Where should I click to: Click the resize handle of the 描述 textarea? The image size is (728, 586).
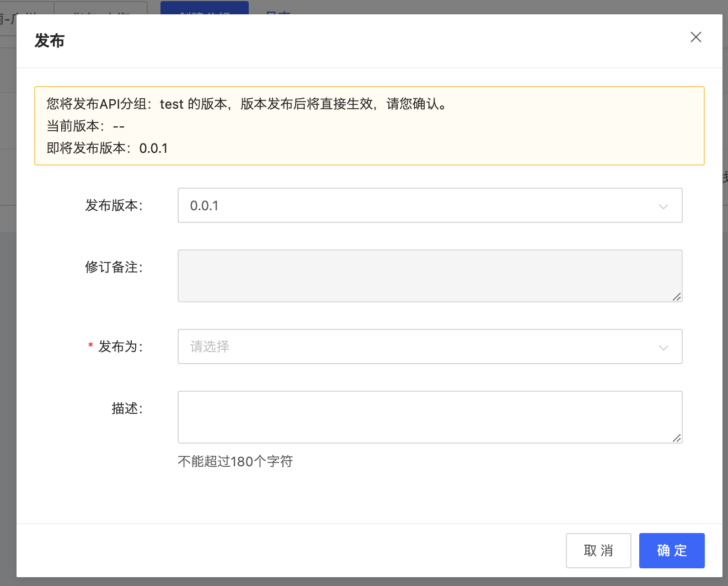(x=677, y=438)
